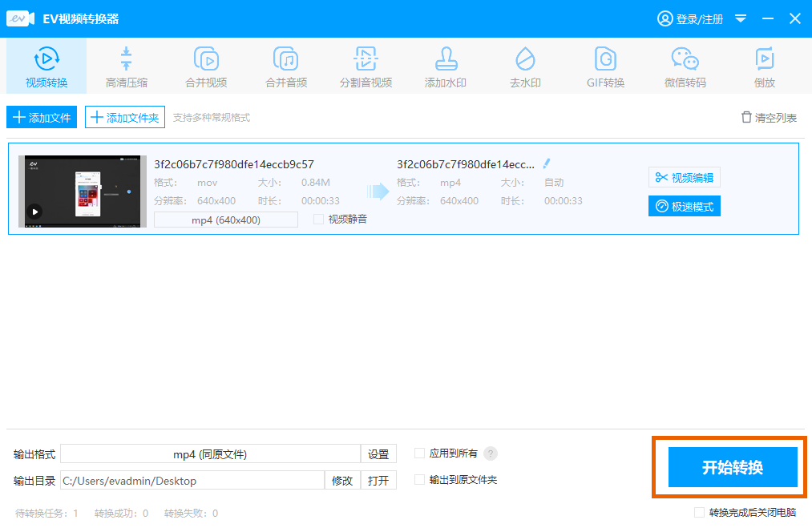The height and width of the screenshot is (528, 812).
Task: Open the 输出格式 mp4 (同原文件) dropdown
Action: tap(210, 454)
